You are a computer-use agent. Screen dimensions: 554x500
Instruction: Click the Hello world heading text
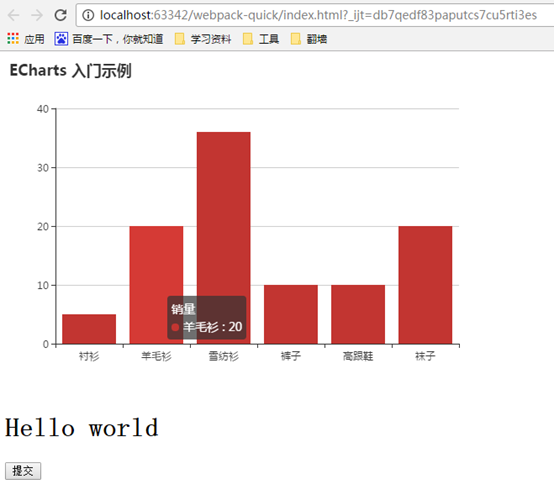coord(82,428)
